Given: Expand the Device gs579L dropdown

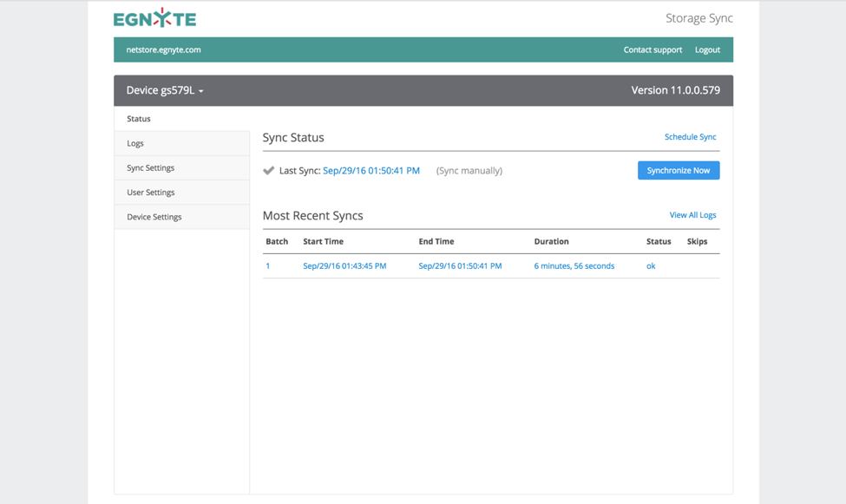Looking at the screenshot, I should pyautogui.click(x=165, y=90).
